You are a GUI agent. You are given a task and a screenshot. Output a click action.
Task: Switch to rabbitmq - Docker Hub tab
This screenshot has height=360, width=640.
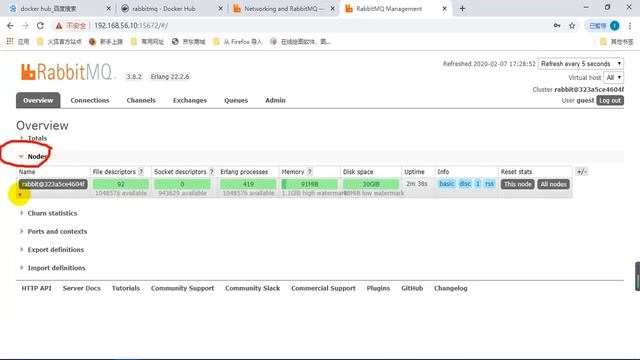tap(171, 9)
